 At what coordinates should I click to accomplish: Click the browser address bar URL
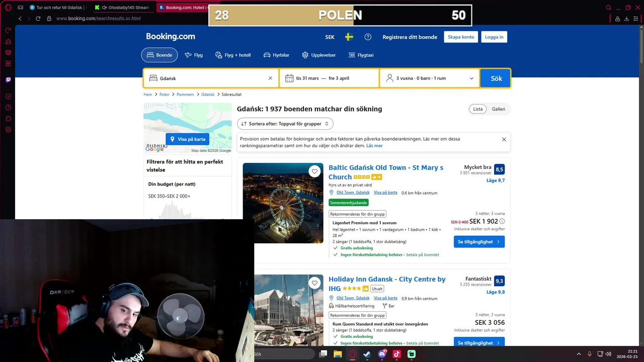point(98,19)
